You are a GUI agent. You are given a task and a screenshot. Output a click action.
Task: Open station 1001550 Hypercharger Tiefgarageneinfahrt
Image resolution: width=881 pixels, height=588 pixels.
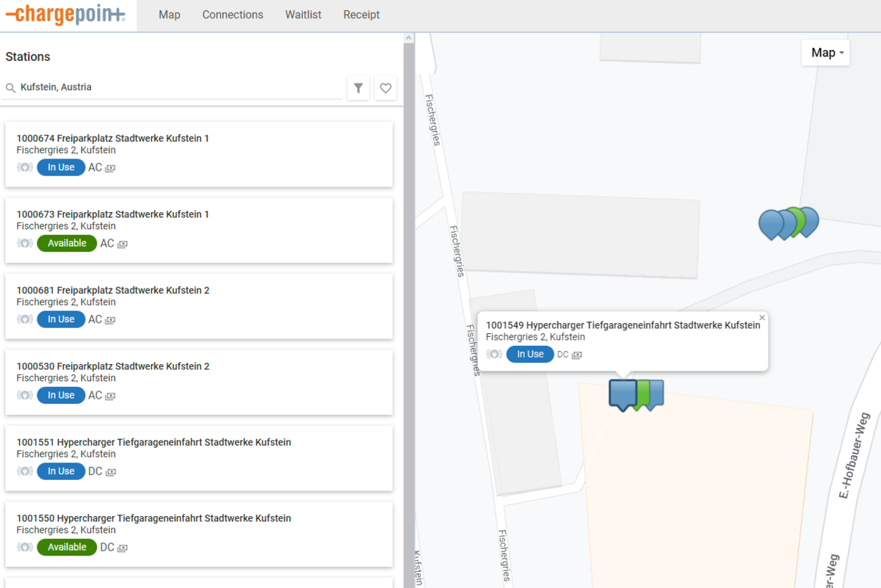point(199,534)
